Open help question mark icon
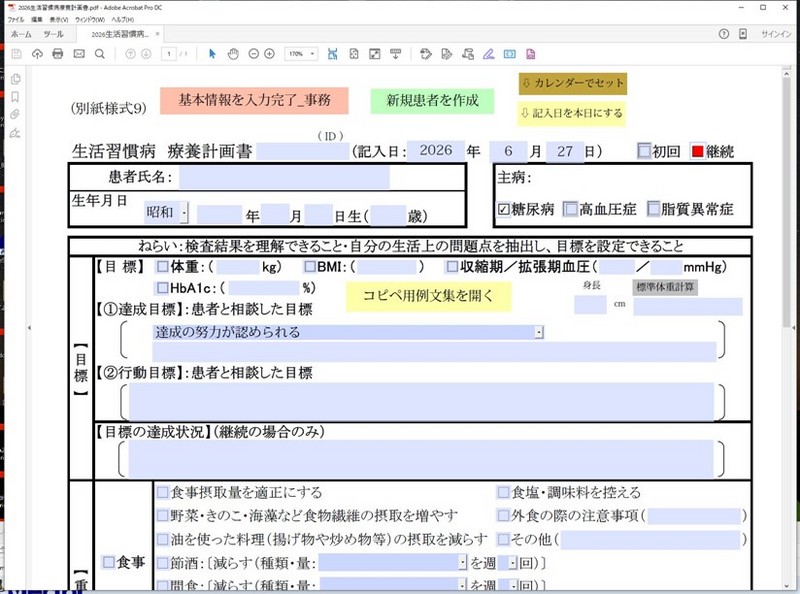 (723, 34)
